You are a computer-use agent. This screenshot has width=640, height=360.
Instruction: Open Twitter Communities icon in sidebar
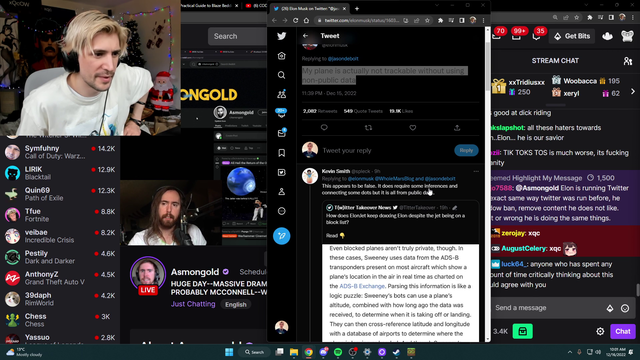pos(281,94)
